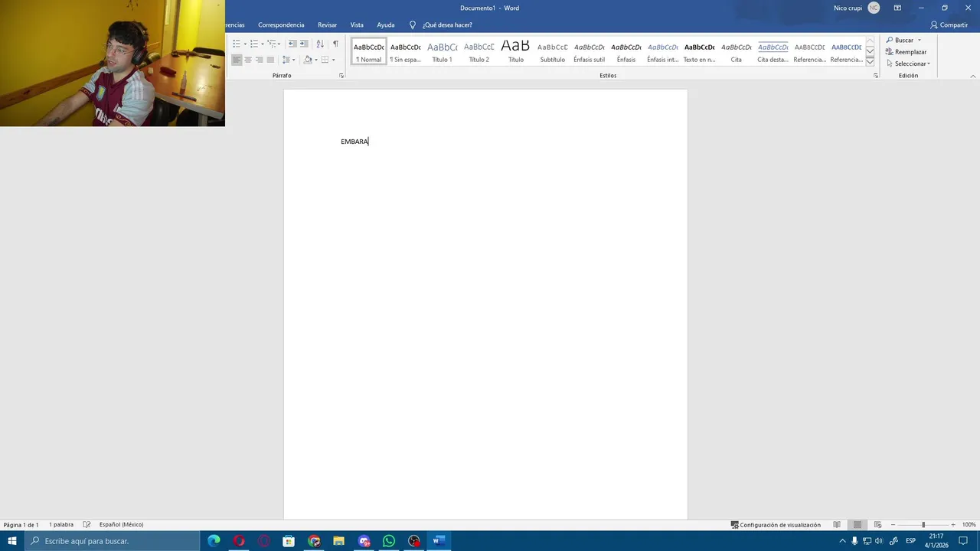Click the spelling proofing status icon
980x551 pixels.
(87, 525)
